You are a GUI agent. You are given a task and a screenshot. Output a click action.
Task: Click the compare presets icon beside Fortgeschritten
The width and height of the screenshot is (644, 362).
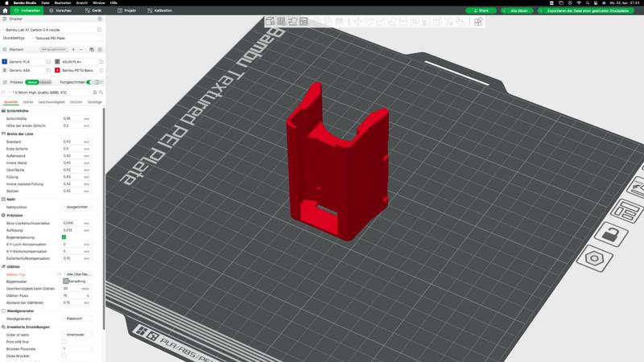97,82
